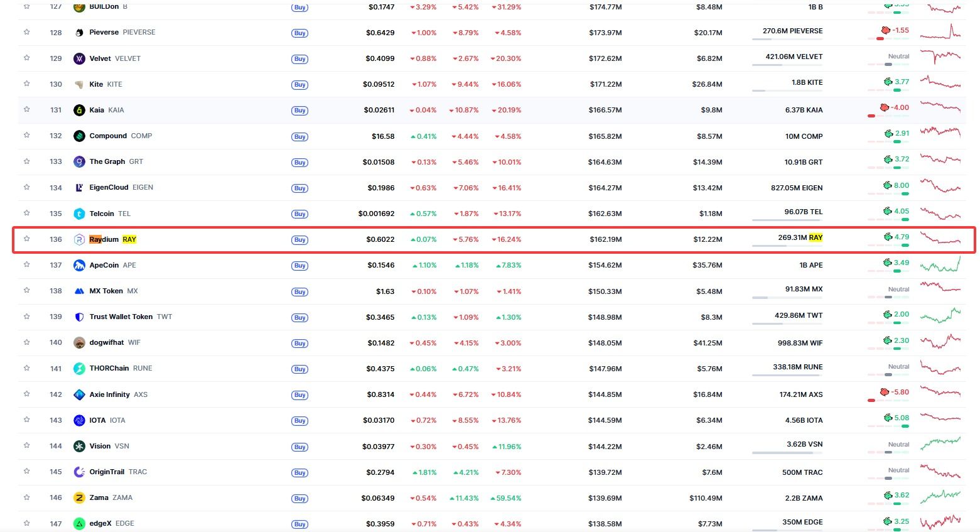Click the Trust Wallet Token shield logo
Screen dimensions: 980x532
click(79, 317)
